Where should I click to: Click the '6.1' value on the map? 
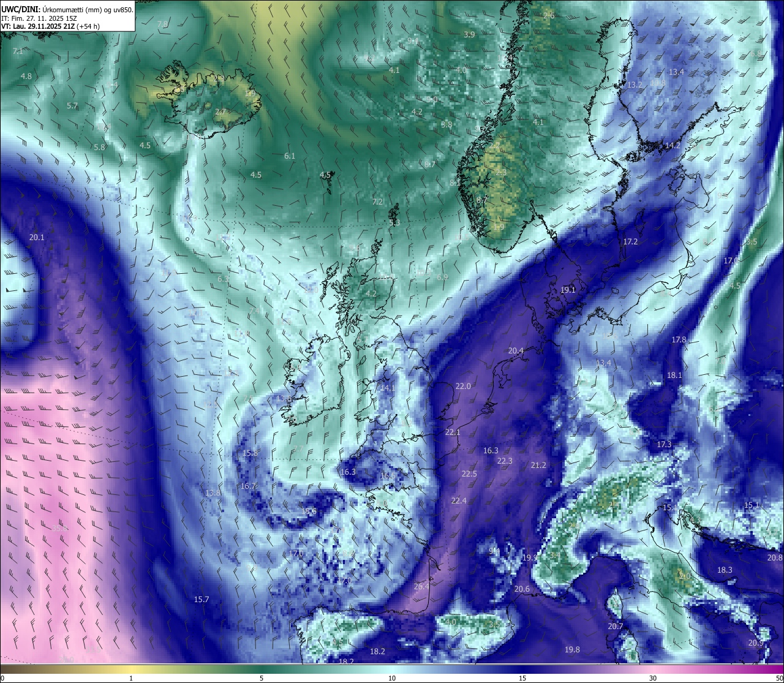pos(290,156)
